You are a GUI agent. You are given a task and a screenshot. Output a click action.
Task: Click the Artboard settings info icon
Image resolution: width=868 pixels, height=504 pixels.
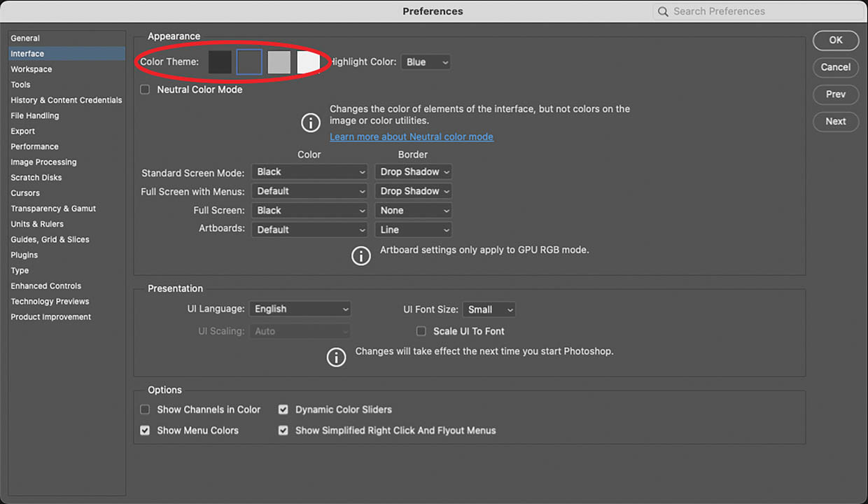pyautogui.click(x=360, y=255)
